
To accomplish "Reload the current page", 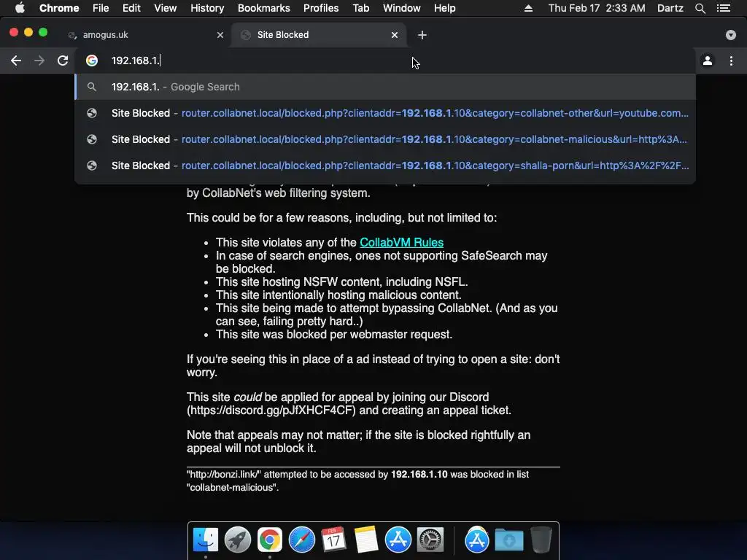I will (63, 61).
